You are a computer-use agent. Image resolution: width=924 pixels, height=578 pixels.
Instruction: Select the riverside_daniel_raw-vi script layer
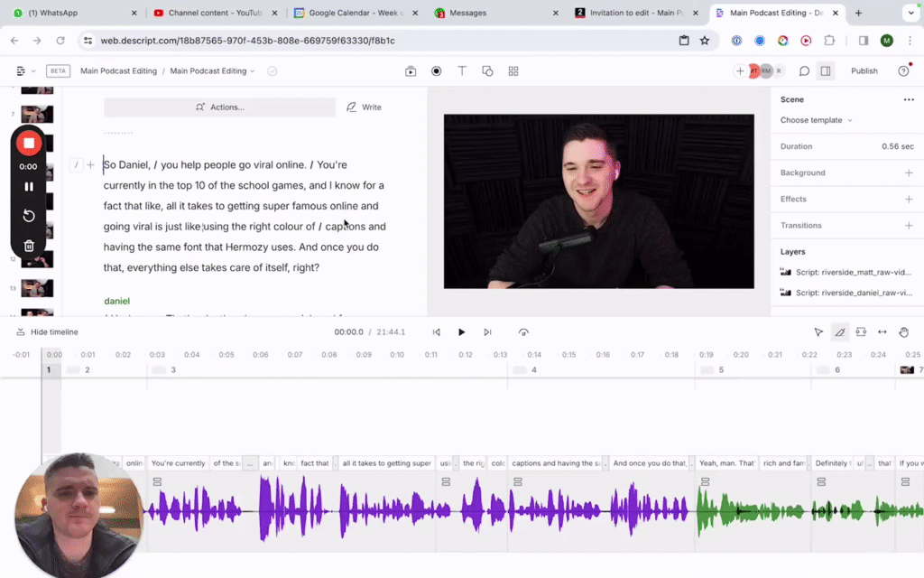point(845,293)
